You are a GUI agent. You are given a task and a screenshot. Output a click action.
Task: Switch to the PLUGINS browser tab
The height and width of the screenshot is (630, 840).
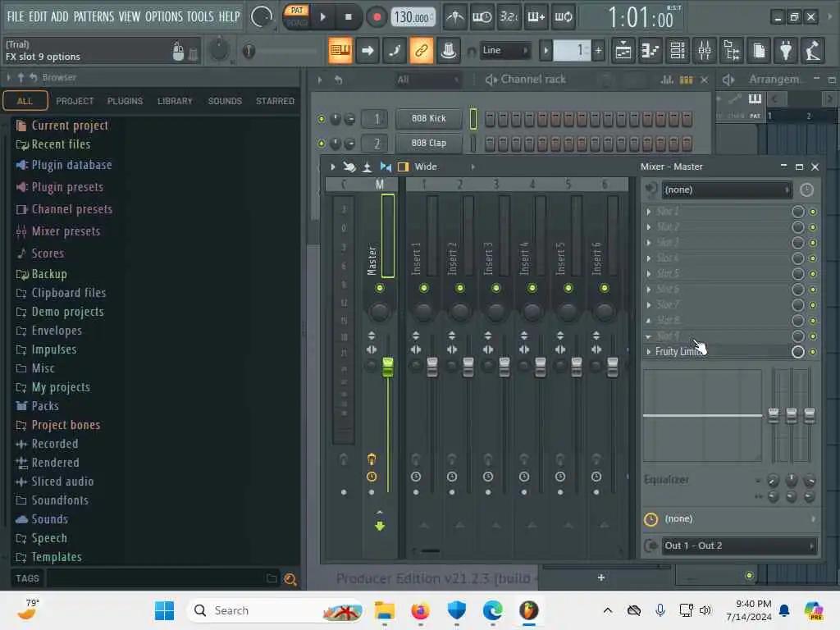[x=125, y=101]
